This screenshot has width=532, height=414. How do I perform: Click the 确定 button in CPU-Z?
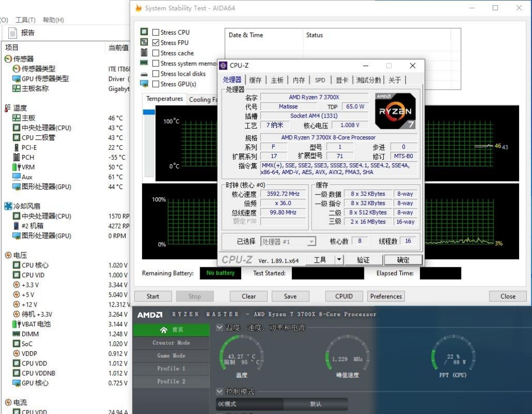pos(403,260)
